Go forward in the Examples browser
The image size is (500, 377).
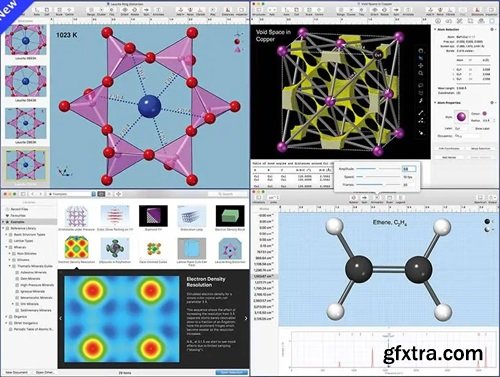[x=40, y=194]
